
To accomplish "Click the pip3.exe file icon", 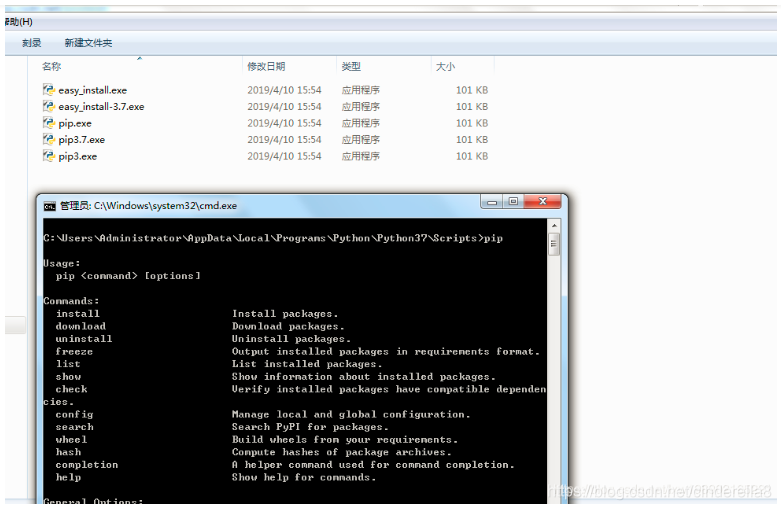I will [x=48, y=156].
